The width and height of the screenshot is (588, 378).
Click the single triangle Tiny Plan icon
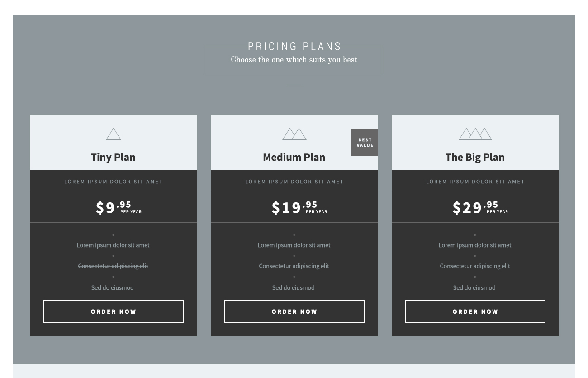click(114, 134)
